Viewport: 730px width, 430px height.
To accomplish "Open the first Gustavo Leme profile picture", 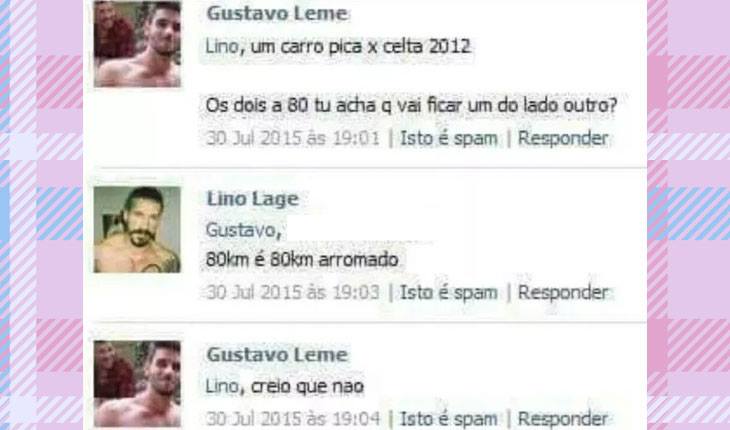I will point(137,44).
